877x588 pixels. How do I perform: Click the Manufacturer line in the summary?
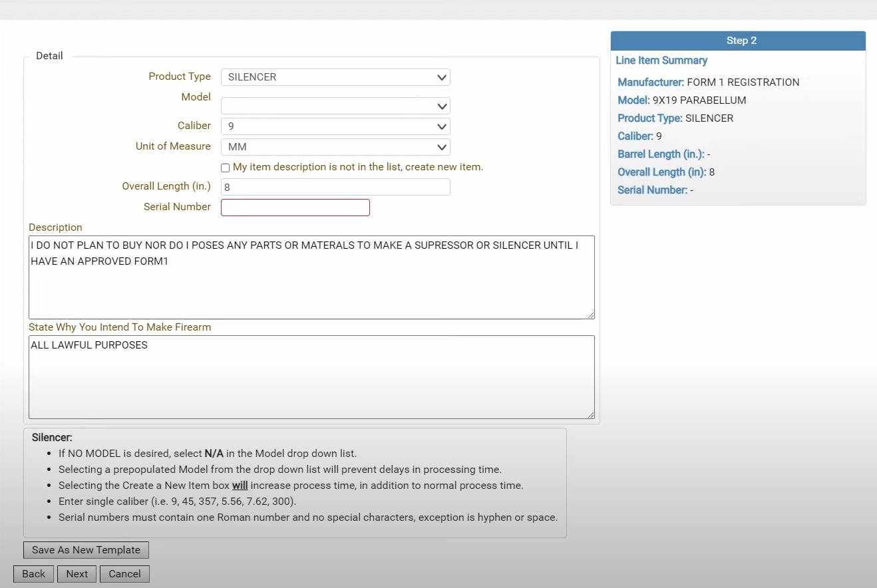click(x=708, y=82)
